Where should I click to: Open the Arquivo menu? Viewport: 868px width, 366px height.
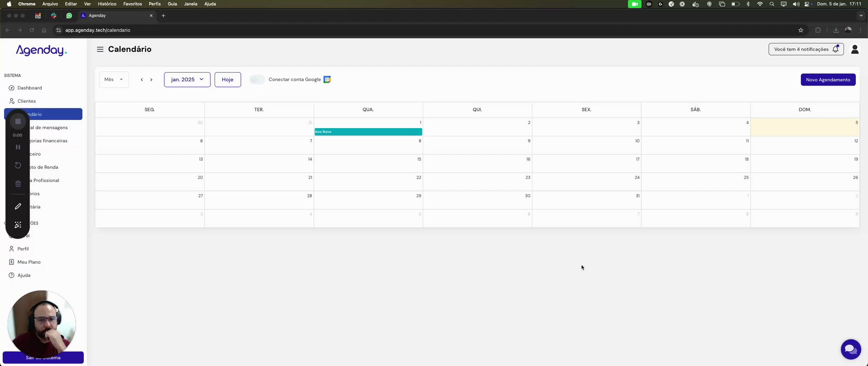(50, 4)
